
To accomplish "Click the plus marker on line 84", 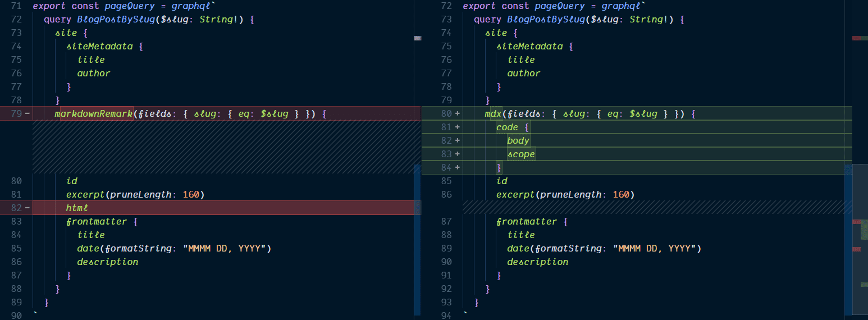I will tap(457, 168).
